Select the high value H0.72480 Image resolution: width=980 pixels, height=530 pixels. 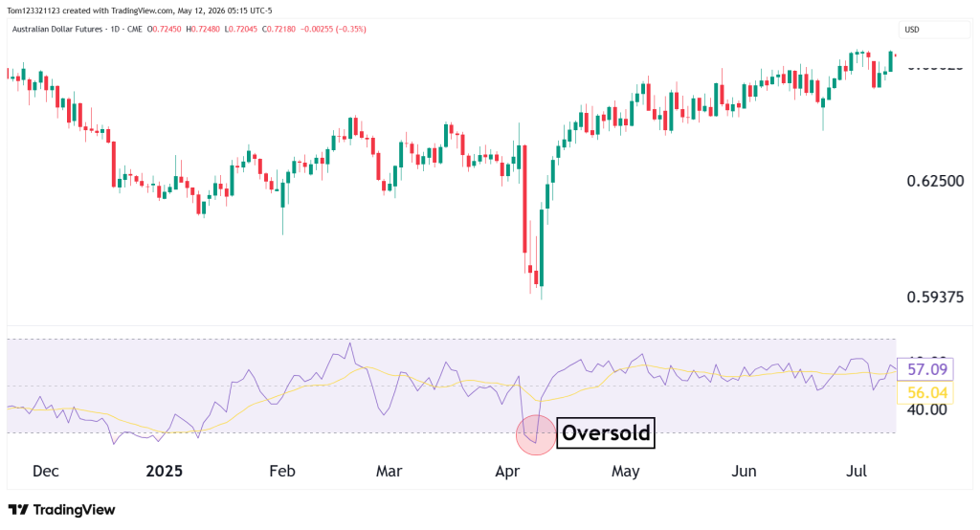click(x=203, y=30)
